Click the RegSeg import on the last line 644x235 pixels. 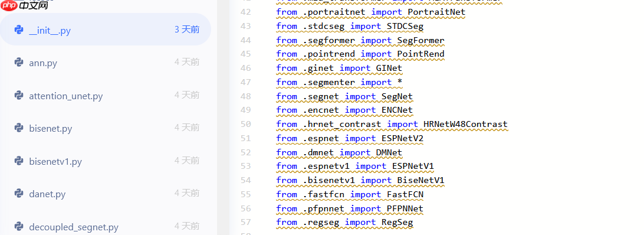point(397,223)
